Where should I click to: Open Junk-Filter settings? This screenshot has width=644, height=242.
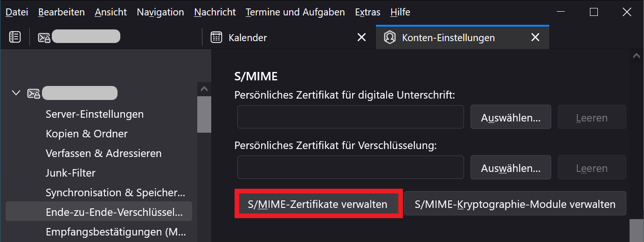pyautogui.click(x=70, y=173)
